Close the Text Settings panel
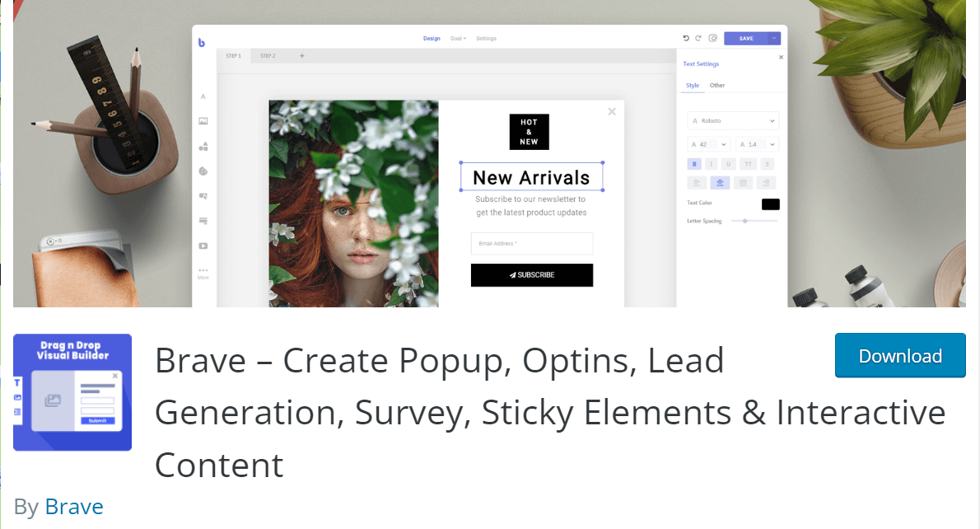 click(x=781, y=57)
